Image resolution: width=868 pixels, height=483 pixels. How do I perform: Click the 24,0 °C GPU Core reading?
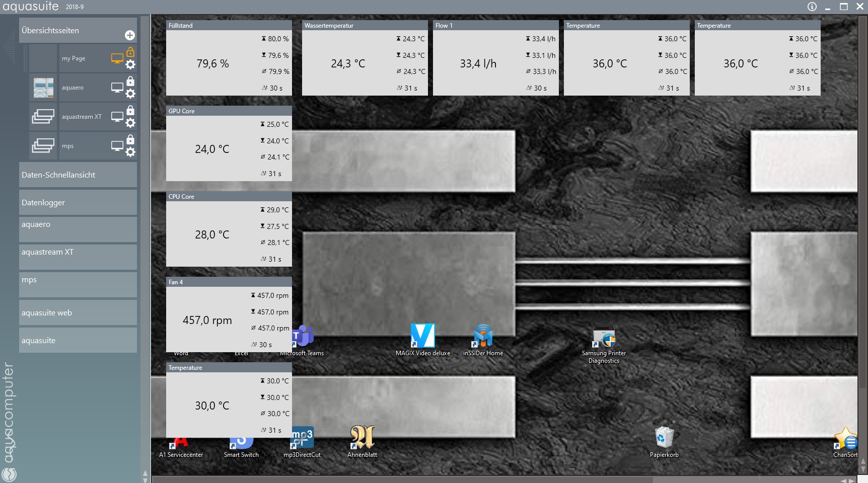[212, 149]
